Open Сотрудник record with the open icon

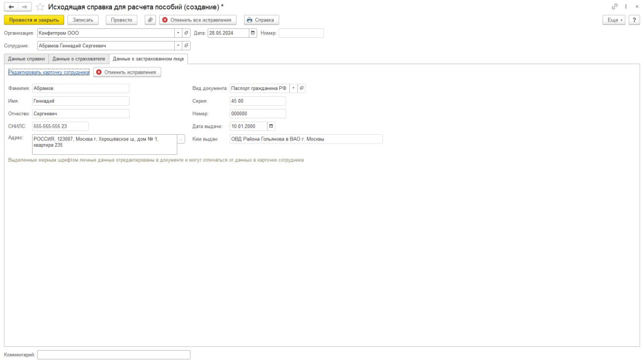point(186,46)
